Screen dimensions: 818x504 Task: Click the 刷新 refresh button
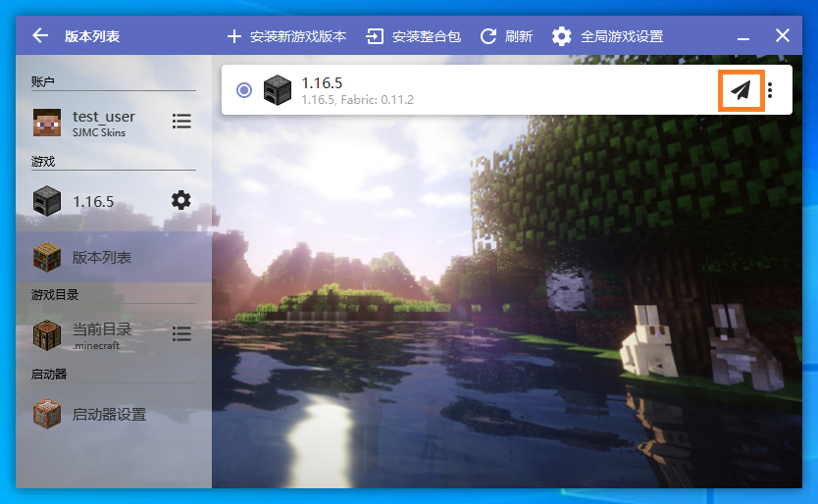tap(506, 36)
